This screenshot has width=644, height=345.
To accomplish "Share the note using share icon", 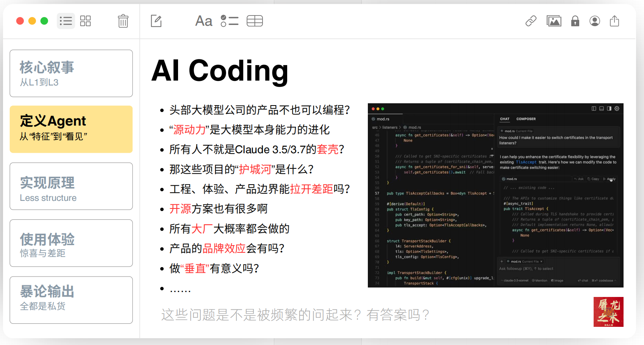I will coord(614,21).
